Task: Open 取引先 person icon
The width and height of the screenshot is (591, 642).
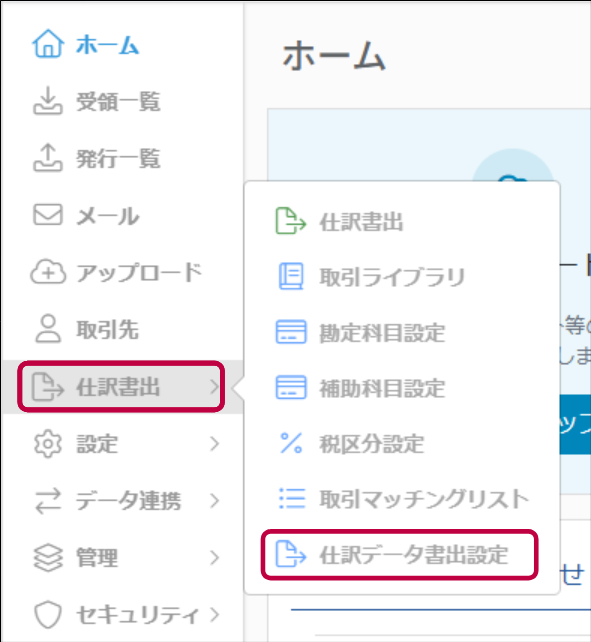Action: pos(48,329)
